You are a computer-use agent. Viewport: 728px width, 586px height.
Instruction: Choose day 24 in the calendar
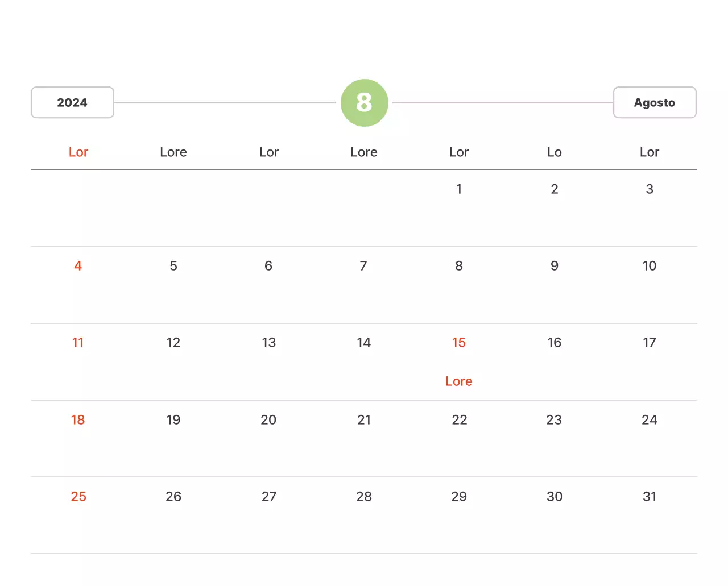click(x=650, y=420)
